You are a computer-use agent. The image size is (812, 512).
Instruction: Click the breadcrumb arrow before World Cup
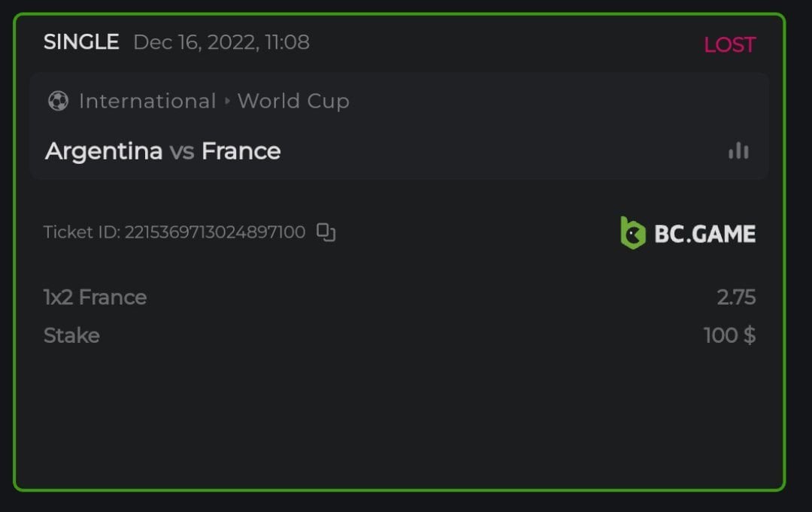tap(227, 101)
